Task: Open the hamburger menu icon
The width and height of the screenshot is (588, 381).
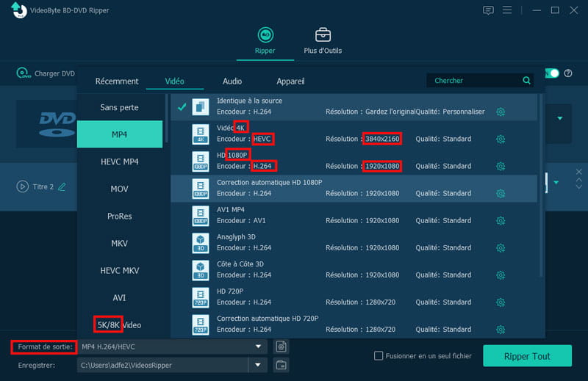Action: (x=507, y=10)
